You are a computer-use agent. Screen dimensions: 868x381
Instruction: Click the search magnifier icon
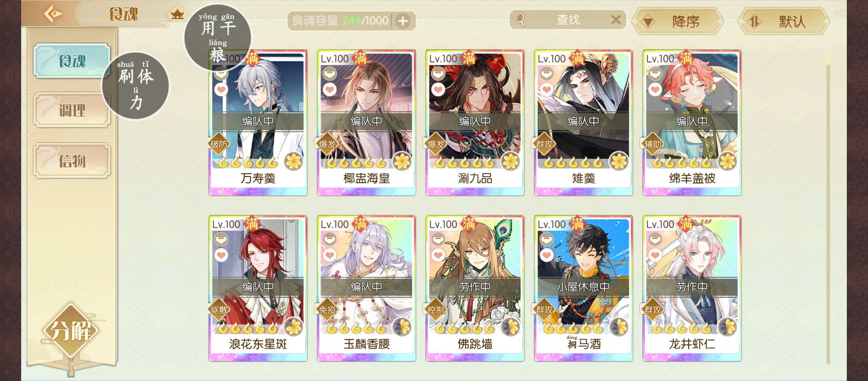point(520,19)
